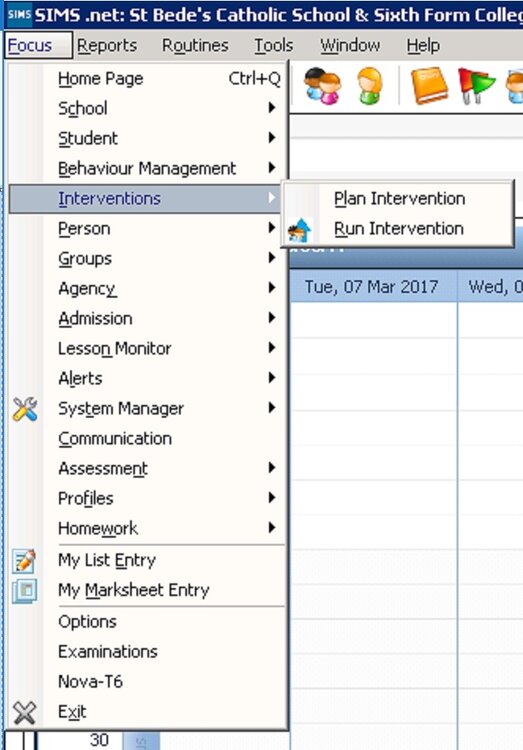
Task: Click the My Marksheet Entry icon
Action: pyautogui.click(x=24, y=591)
